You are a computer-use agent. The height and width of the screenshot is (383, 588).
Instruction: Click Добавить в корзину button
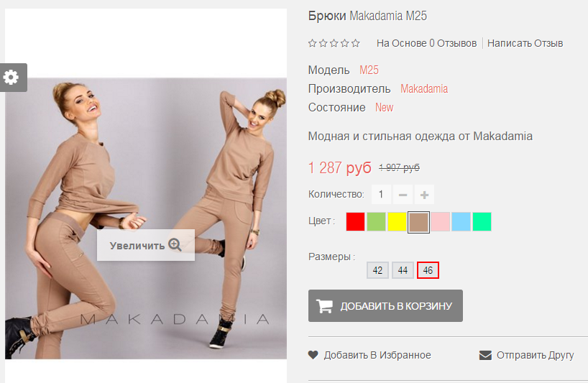click(385, 306)
